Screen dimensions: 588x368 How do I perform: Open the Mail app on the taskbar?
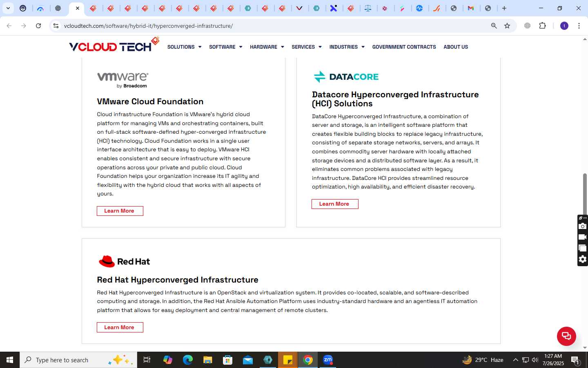248,360
